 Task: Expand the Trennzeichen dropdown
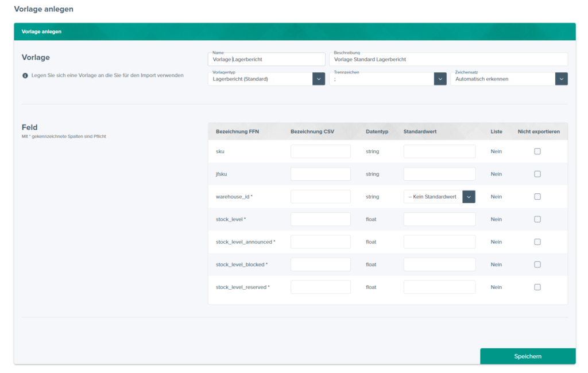440,79
